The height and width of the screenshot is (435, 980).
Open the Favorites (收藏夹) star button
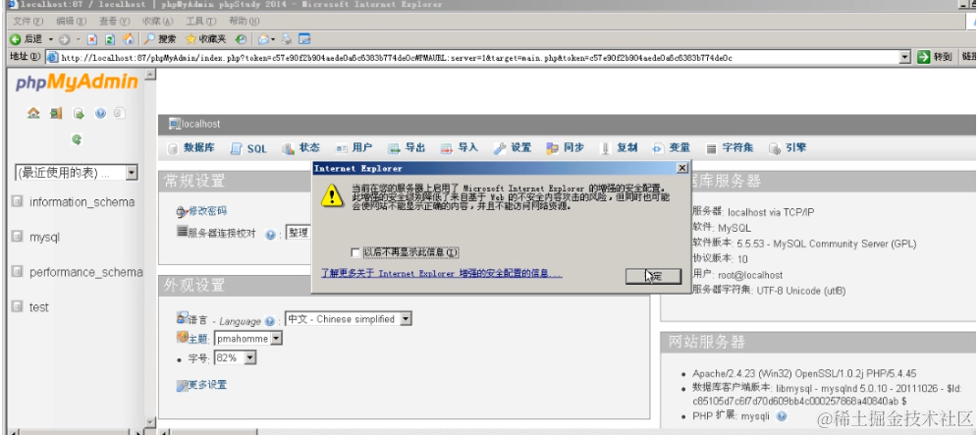[207, 39]
